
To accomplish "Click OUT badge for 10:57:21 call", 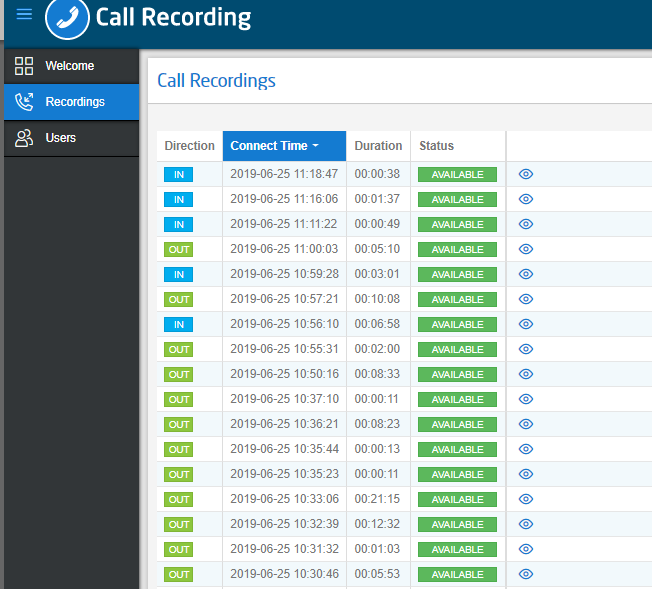I will [x=178, y=299].
